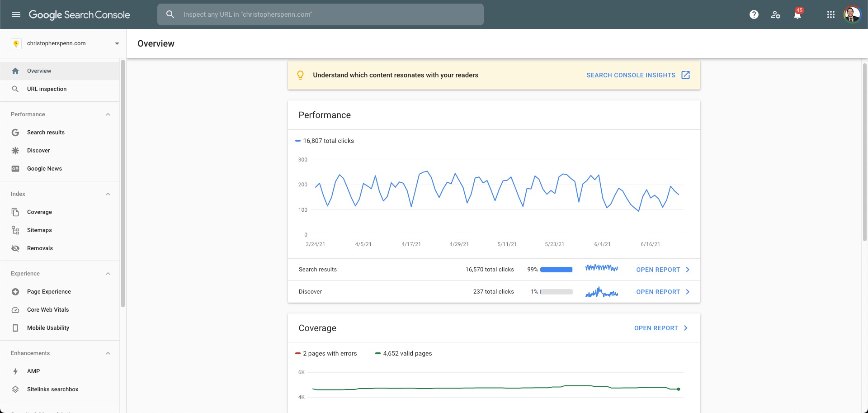
Task: Click the Mobile Usability phone icon
Action: (15, 328)
